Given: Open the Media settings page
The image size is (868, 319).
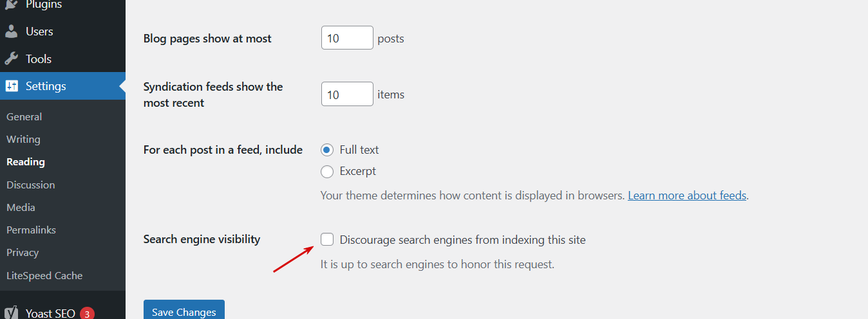Looking at the screenshot, I should point(21,208).
